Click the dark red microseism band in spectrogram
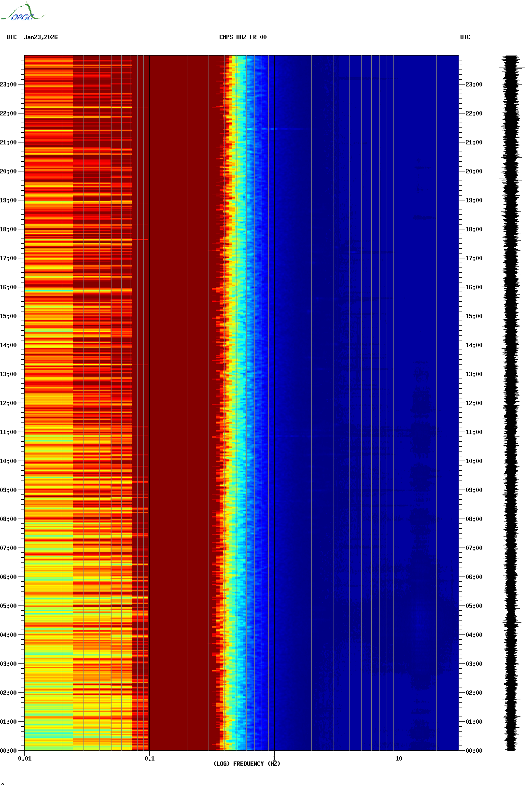The image size is (532, 789). coord(183,403)
